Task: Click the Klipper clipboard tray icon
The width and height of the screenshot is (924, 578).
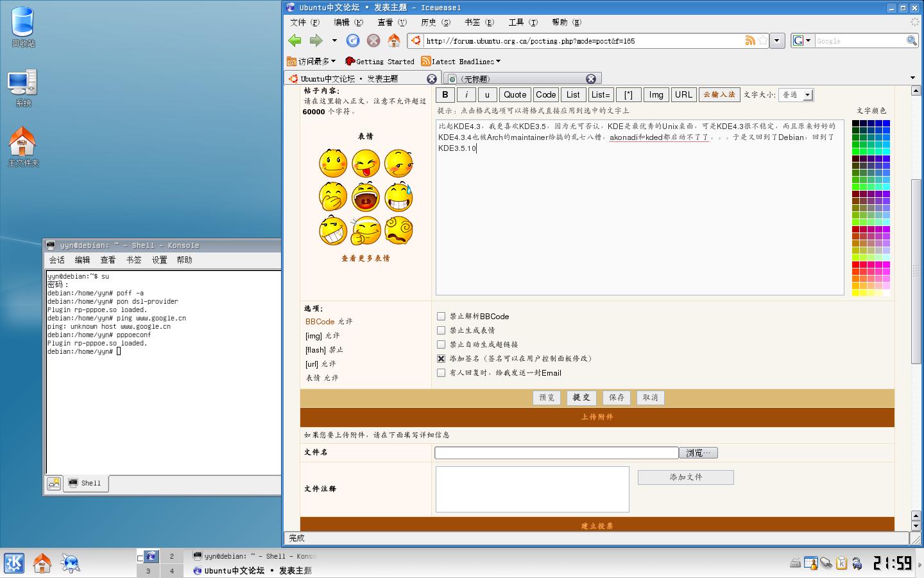Action: pyautogui.click(x=841, y=563)
